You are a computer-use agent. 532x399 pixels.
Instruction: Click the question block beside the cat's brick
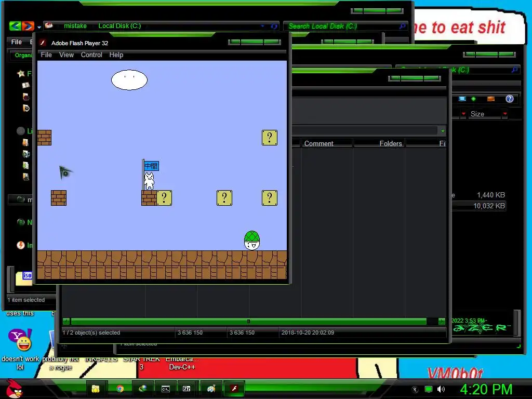(164, 198)
